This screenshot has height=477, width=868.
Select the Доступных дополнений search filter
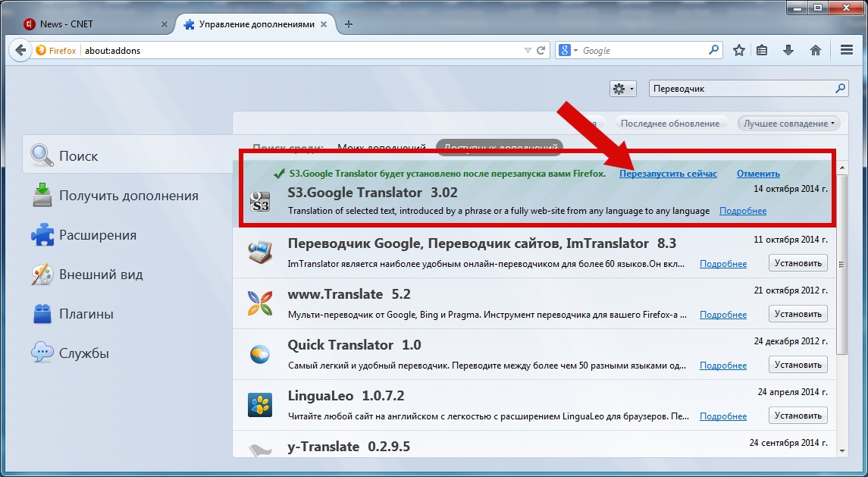coord(500,148)
